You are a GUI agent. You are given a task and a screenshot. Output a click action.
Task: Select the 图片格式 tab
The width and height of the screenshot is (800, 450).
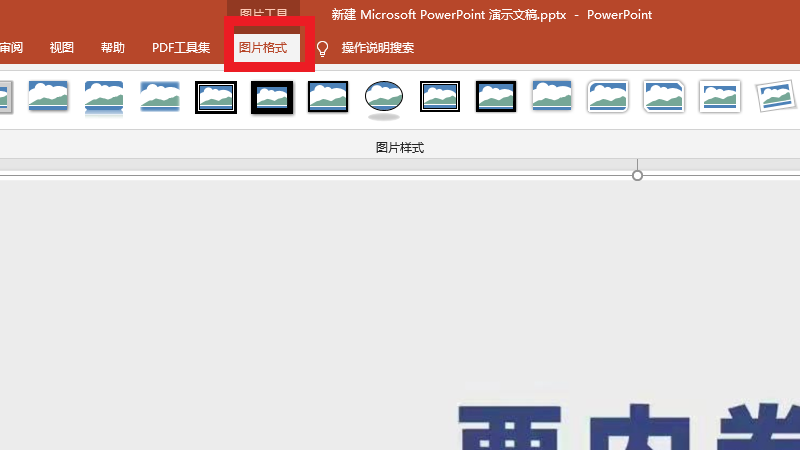(263, 48)
